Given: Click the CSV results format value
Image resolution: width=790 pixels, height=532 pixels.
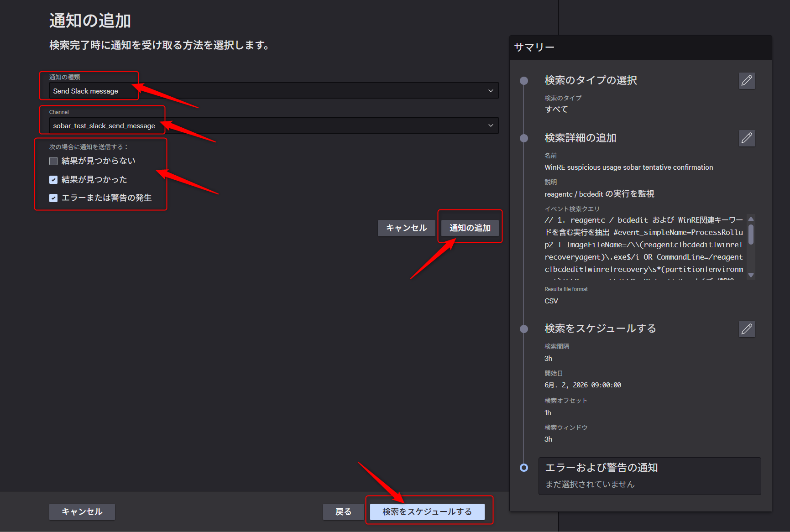Looking at the screenshot, I should click(551, 301).
